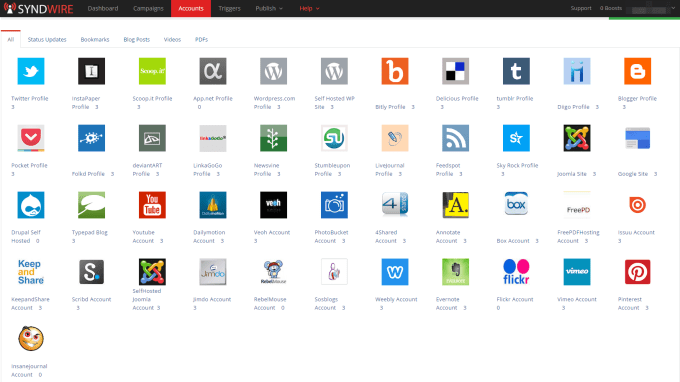Viewport: 680px width, 382px height.
Task: Open the Google Site icon
Action: (638, 138)
